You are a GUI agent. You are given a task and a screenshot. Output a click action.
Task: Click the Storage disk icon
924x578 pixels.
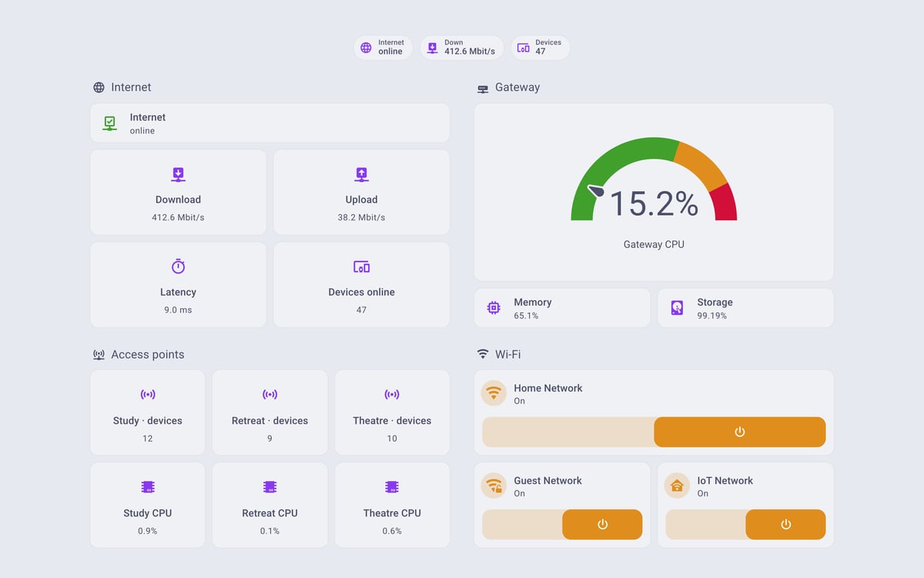pos(677,308)
